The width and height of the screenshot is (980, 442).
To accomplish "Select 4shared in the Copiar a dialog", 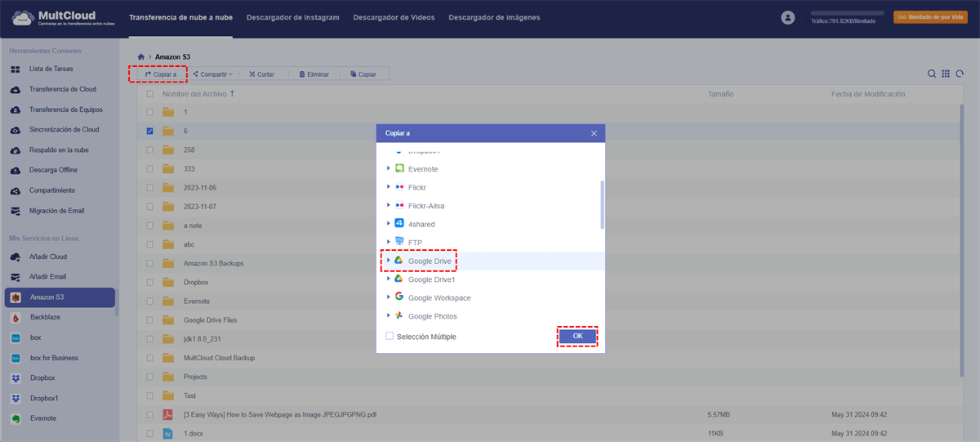I will coord(421,224).
